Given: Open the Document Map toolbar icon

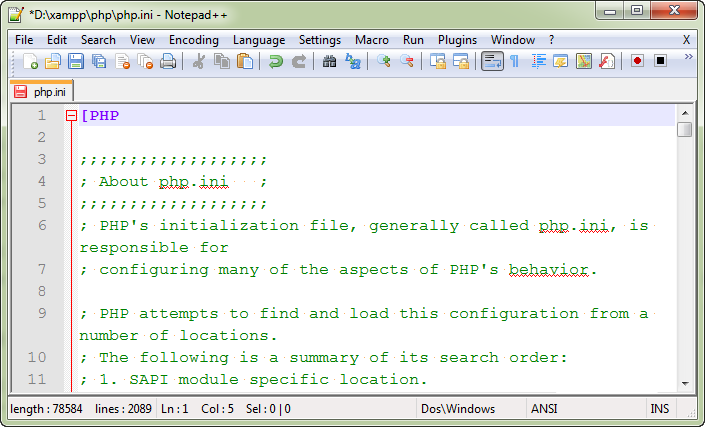Looking at the screenshot, I should click(584, 61).
